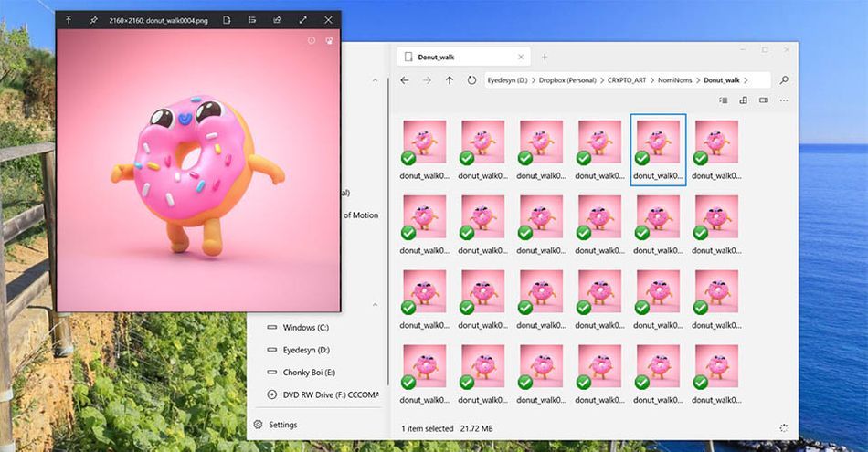Viewport: 868px width, 452px height.
Task: Open the three-dot more options menu
Action: coord(784,100)
